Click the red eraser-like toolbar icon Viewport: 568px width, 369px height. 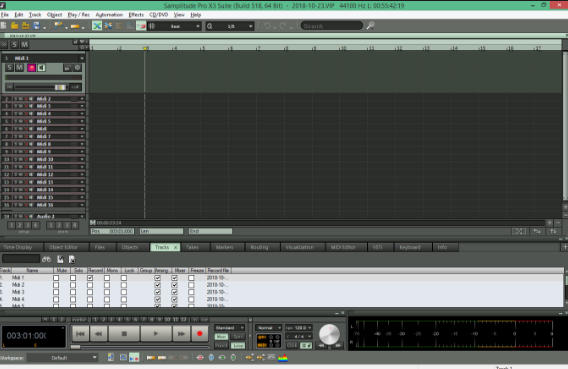point(141,26)
